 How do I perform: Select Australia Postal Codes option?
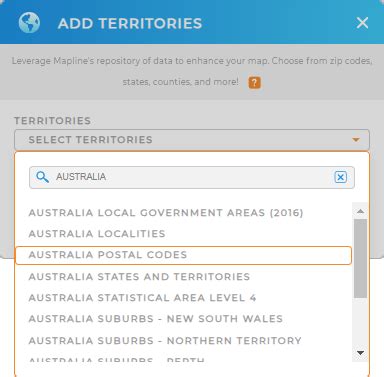point(183,255)
